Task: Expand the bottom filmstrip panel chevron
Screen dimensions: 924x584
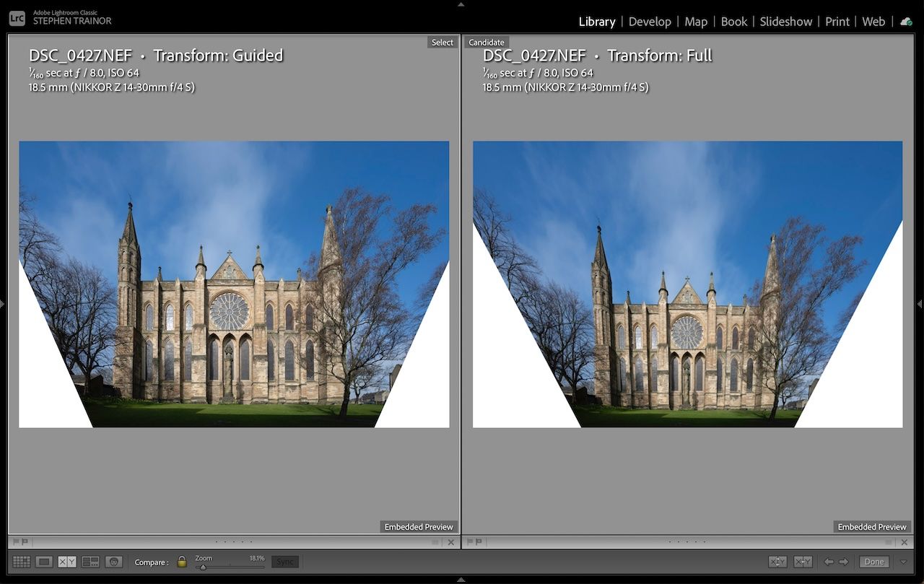Action: [461, 579]
